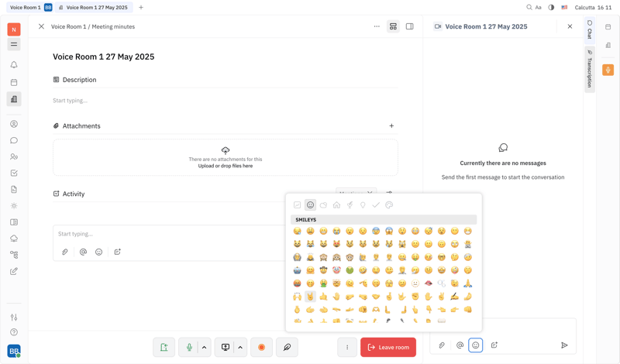Click the Description Start typing field
The height and width of the screenshot is (364, 620).
226,101
